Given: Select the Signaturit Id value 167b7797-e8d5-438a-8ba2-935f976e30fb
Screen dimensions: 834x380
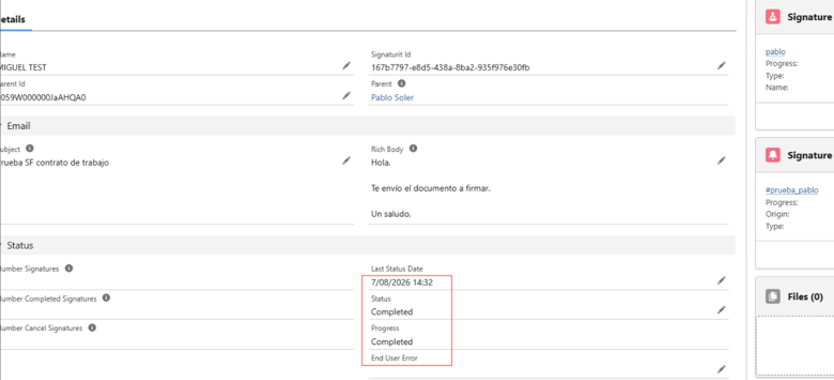Looking at the screenshot, I should [450, 68].
